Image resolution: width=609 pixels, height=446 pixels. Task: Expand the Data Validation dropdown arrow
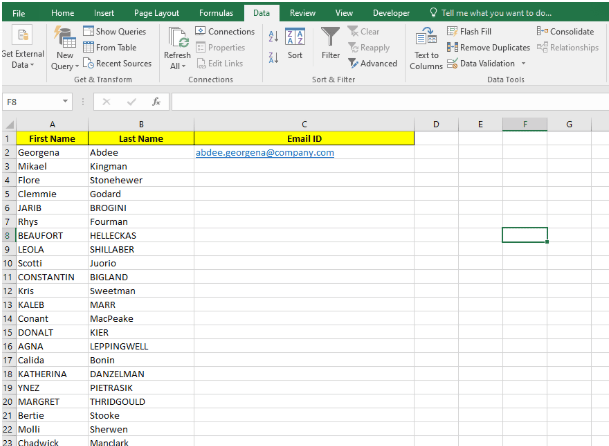tap(523, 63)
